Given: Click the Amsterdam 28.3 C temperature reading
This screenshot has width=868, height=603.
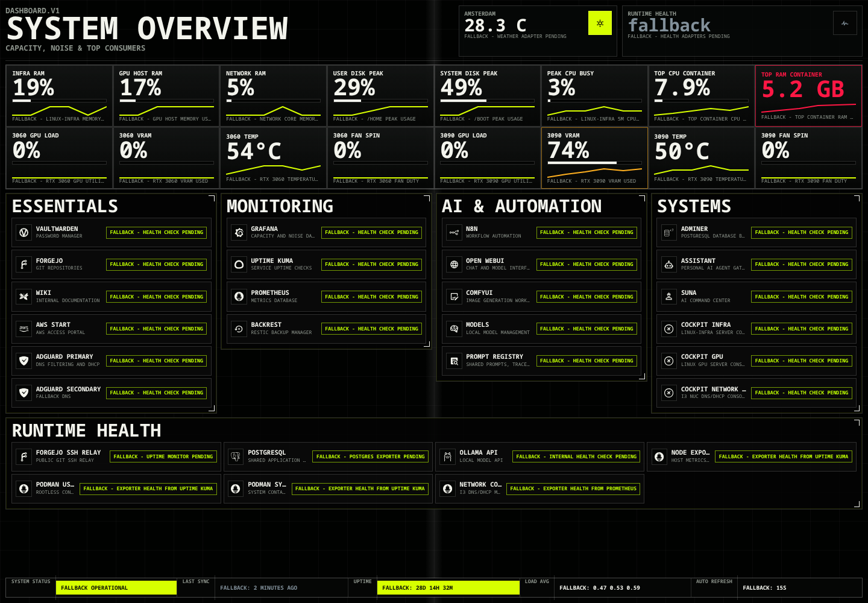Looking at the screenshot, I should pyautogui.click(x=495, y=25).
